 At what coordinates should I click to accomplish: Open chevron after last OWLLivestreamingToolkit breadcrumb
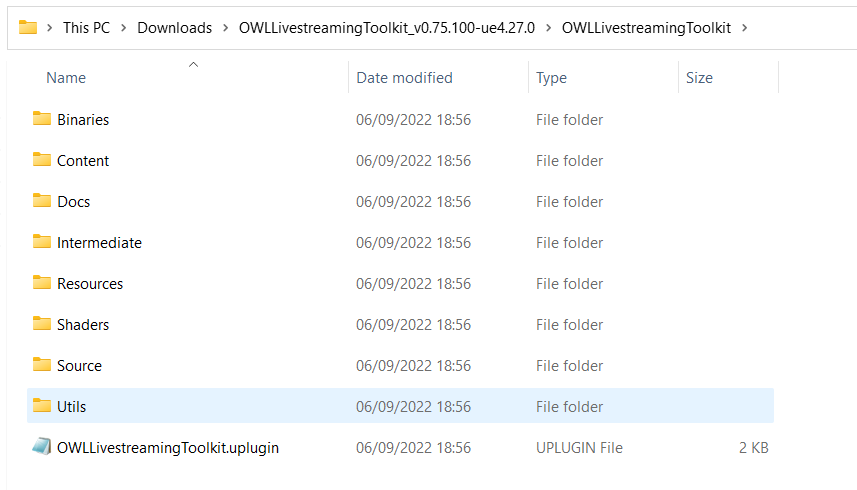coord(744,28)
